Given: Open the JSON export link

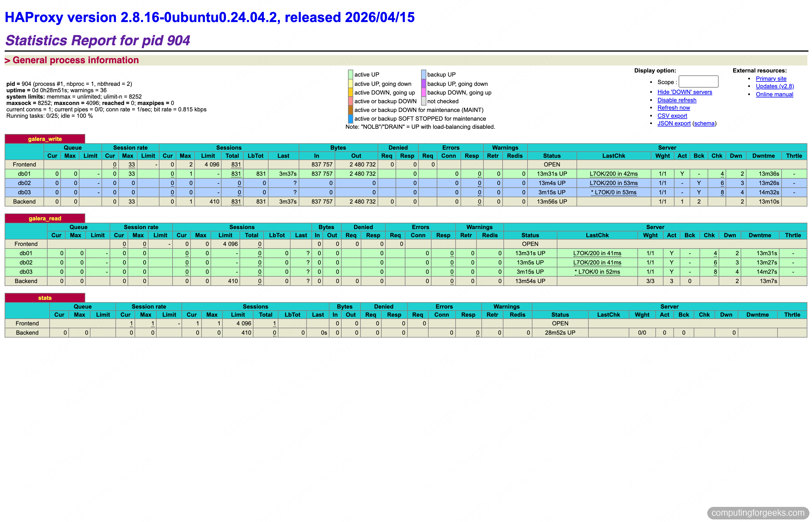Looking at the screenshot, I should pos(674,123).
